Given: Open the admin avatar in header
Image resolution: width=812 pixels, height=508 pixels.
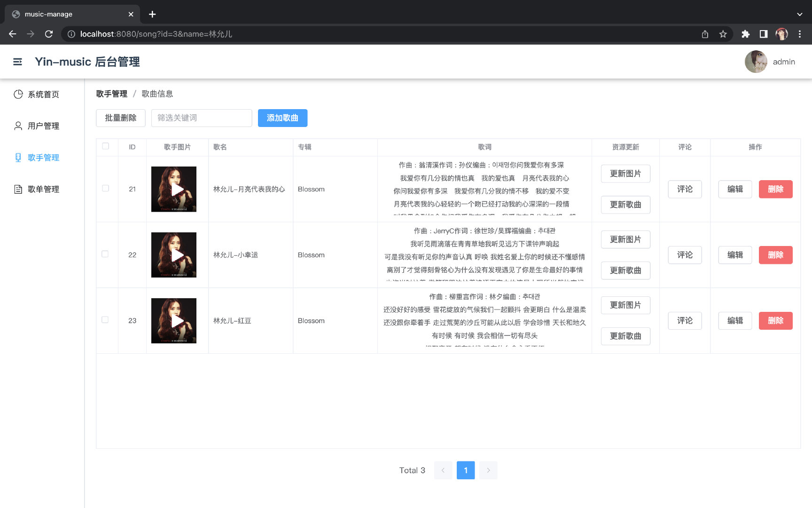Looking at the screenshot, I should (x=756, y=62).
